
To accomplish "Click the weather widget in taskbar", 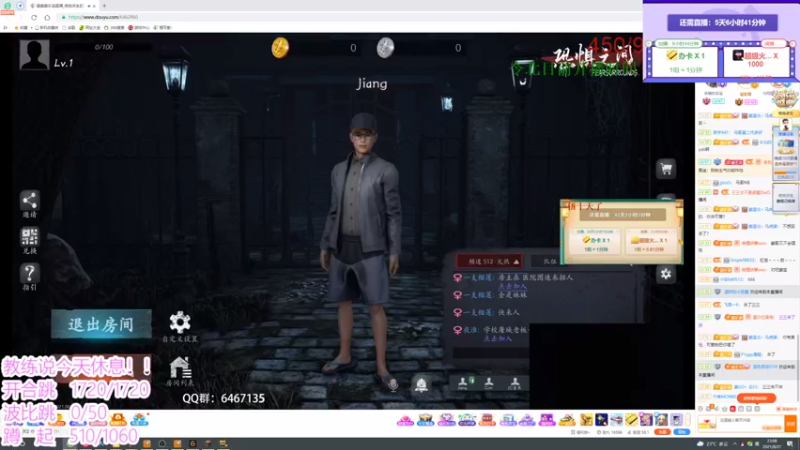I will point(712,444).
